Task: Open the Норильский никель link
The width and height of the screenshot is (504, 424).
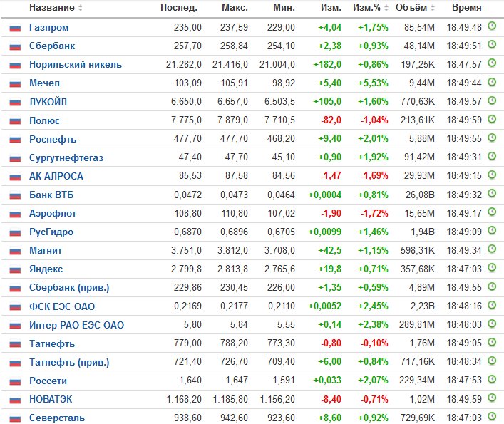Action: pos(76,65)
